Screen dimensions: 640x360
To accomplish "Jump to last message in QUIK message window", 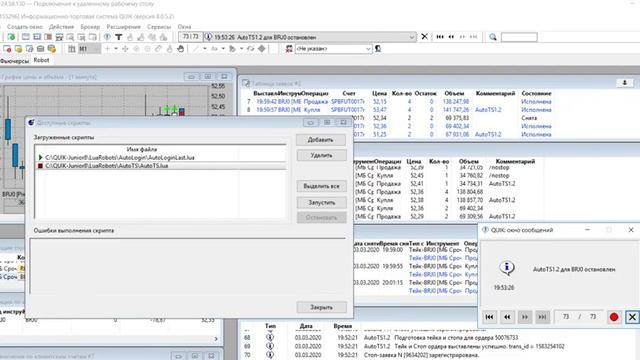I will [x=542, y=317].
